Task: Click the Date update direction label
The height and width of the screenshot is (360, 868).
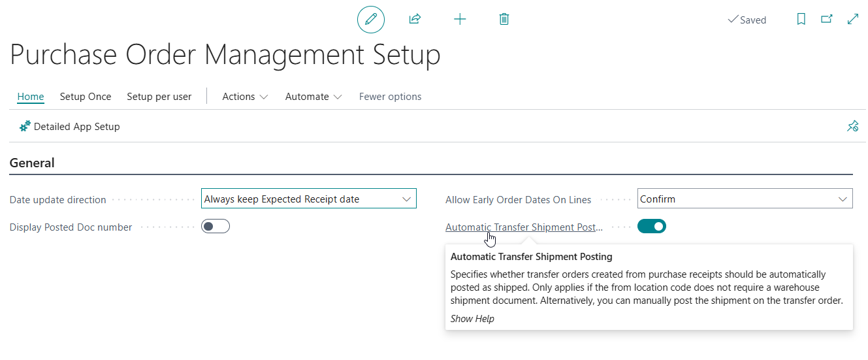Action: (58, 199)
